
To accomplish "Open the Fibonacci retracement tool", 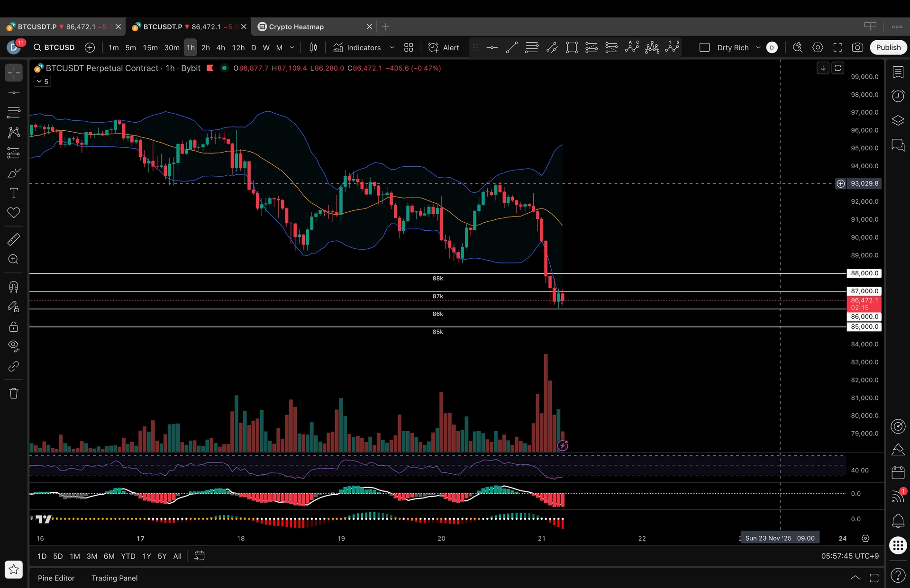I will [x=14, y=113].
